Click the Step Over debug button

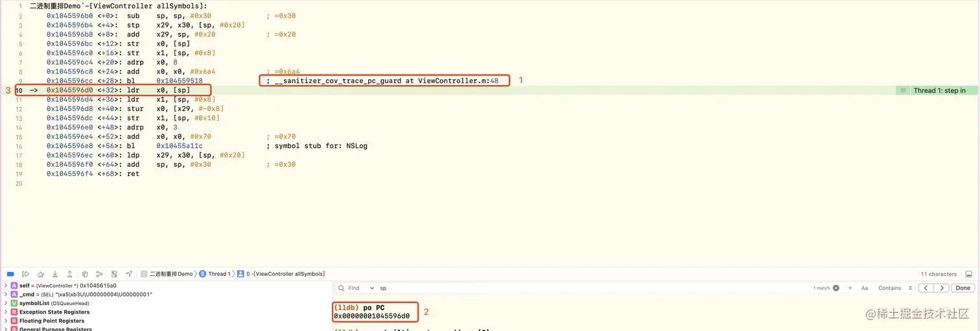41,274
